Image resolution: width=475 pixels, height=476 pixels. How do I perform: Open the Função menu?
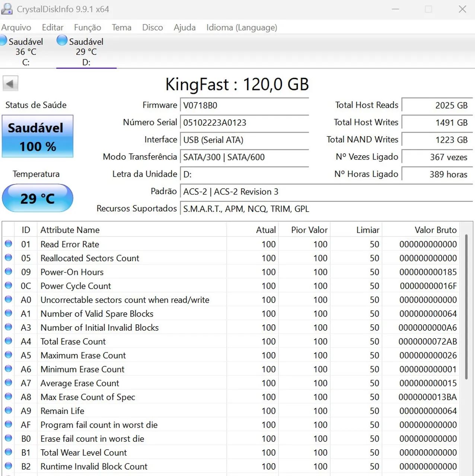[87, 28]
